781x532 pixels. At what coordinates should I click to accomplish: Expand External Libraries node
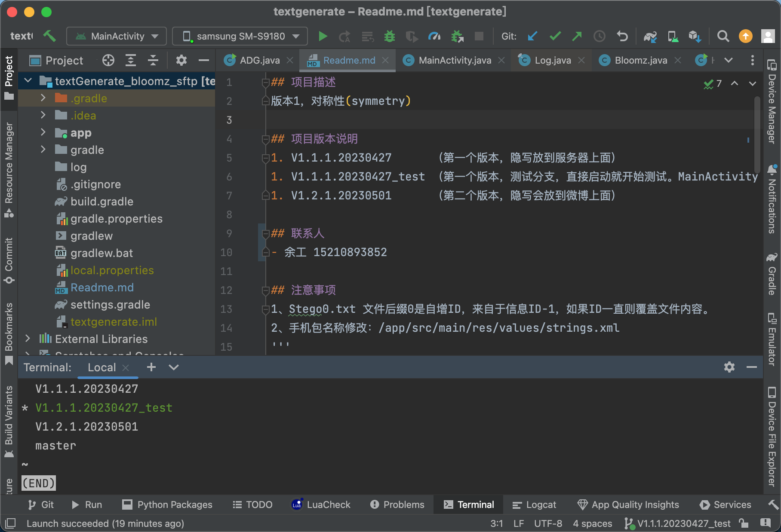[x=28, y=339]
